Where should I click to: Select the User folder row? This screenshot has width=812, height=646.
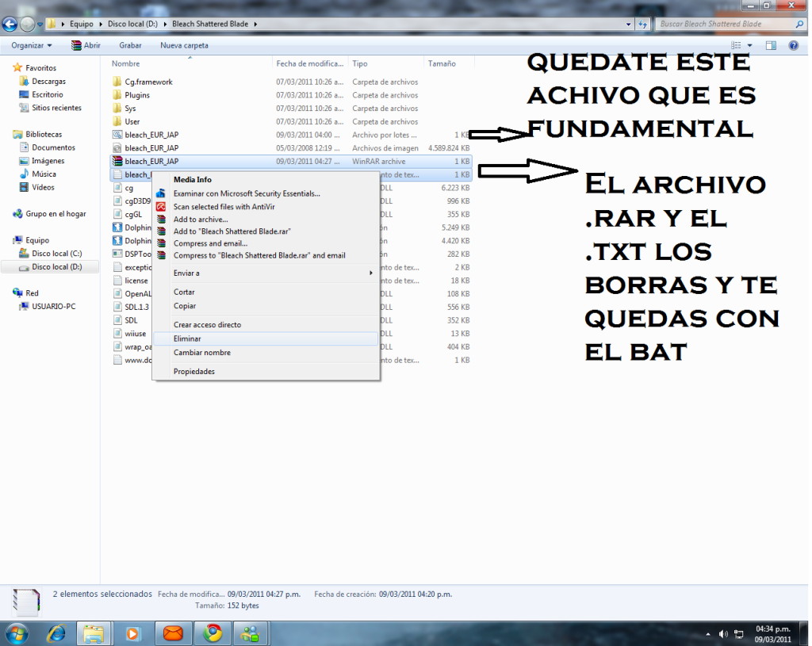click(x=291, y=121)
